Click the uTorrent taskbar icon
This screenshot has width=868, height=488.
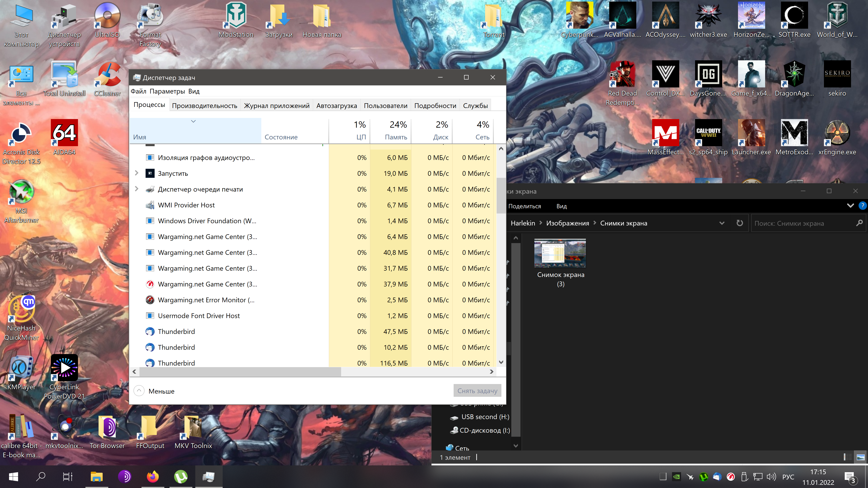(x=181, y=476)
